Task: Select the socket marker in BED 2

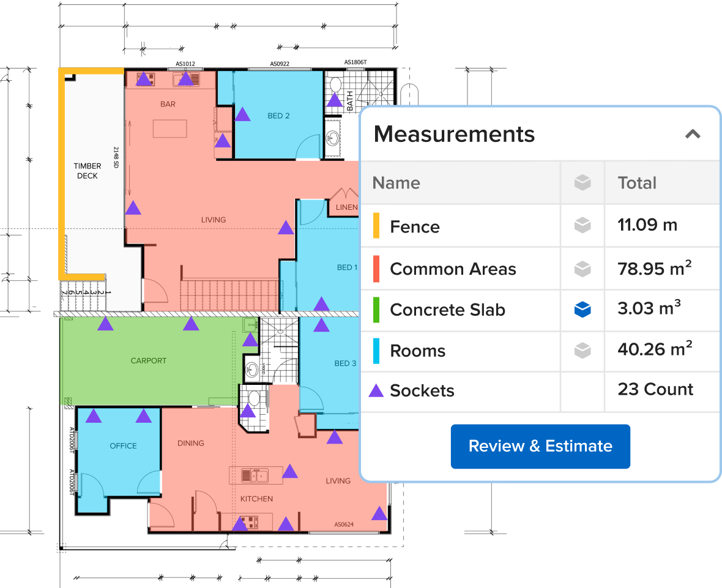Action: coord(243,114)
